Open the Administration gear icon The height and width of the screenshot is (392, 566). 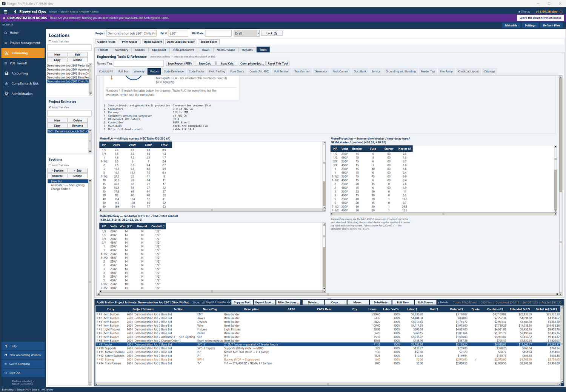click(x=6, y=94)
